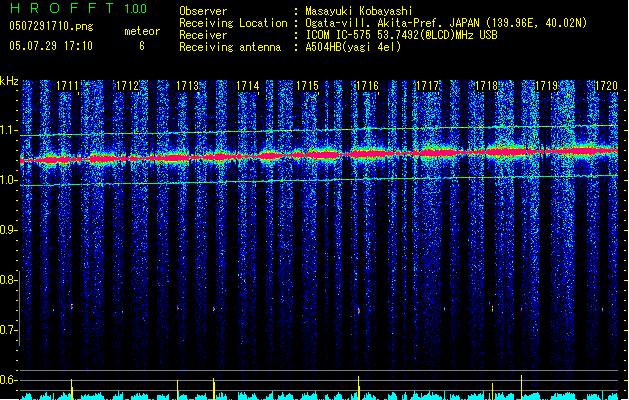The height and width of the screenshot is (400, 629).
Task: Click the A504HB(yagi 4el) antenna text
Action: point(353,47)
